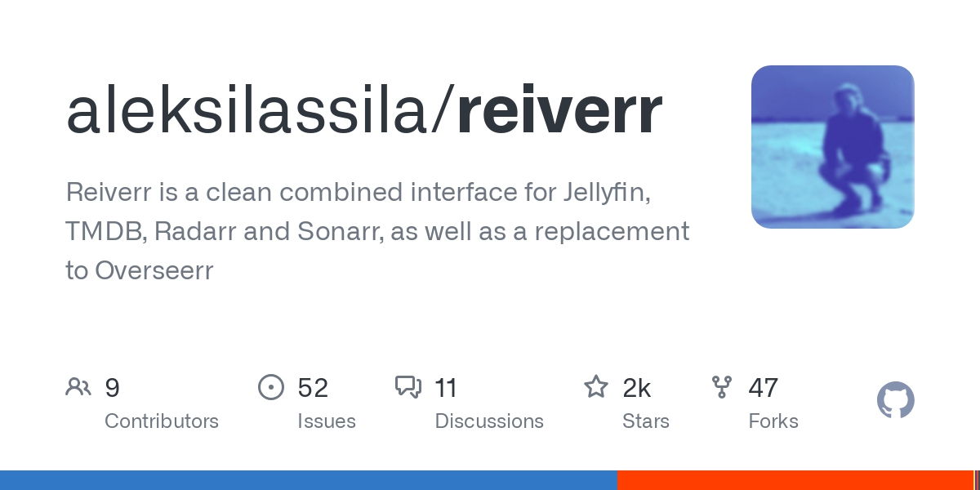Click the orange segment of language bar

tap(794, 480)
